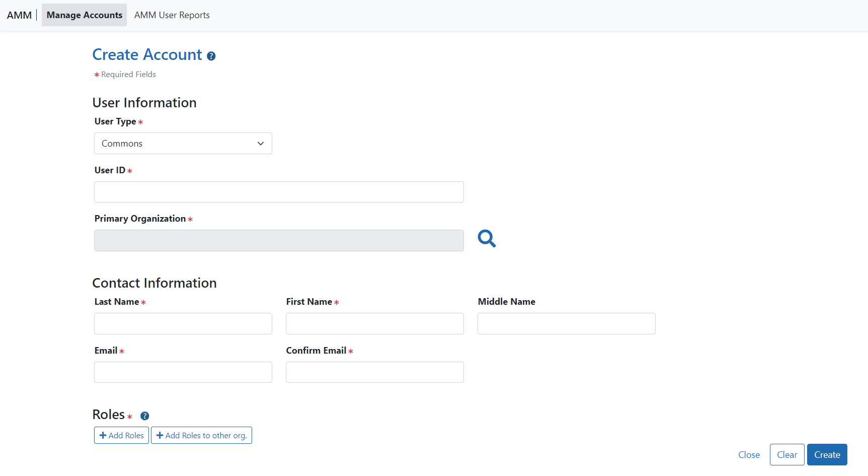Click the Required Fields note

click(128, 75)
